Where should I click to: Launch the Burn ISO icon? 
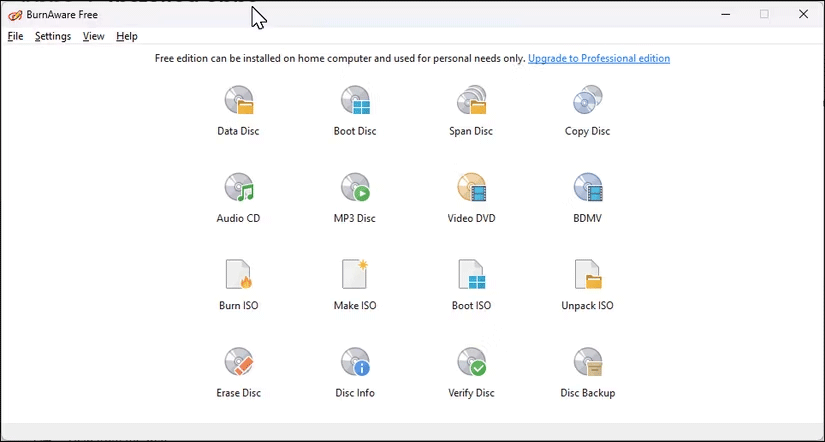click(x=239, y=274)
